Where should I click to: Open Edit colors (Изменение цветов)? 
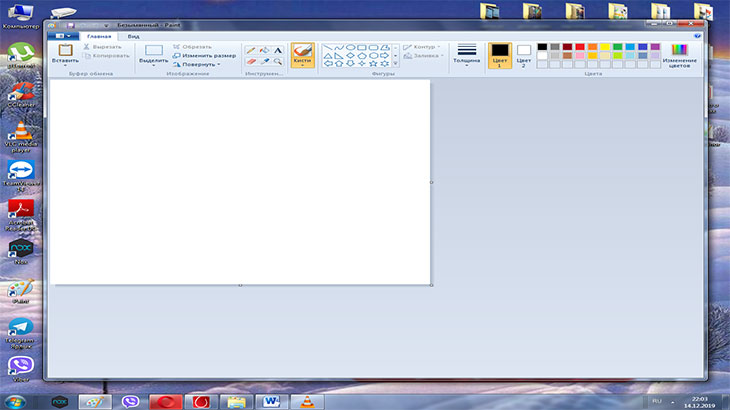(x=679, y=55)
